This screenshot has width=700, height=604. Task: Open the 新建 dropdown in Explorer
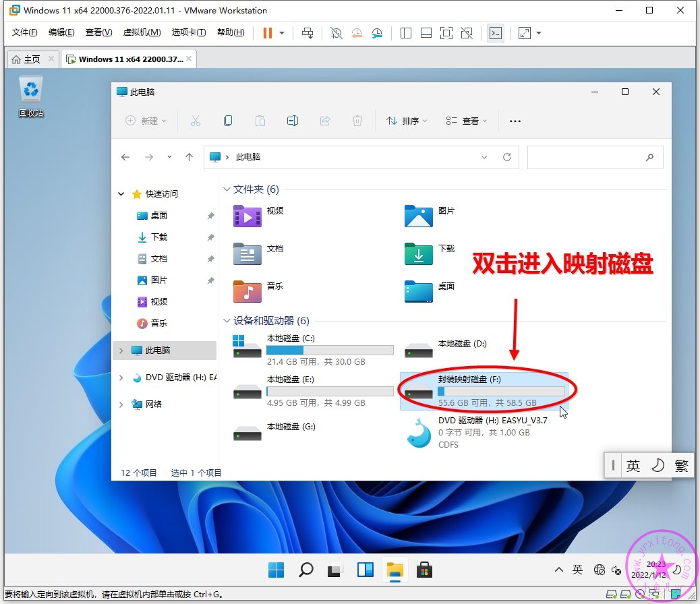[x=146, y=121]
